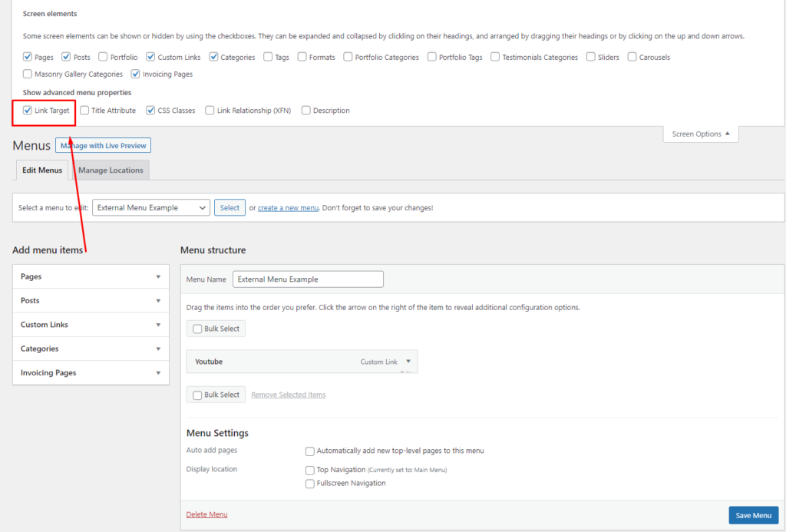
Task: Enable the Tags screen element
Action: point(267,57)
